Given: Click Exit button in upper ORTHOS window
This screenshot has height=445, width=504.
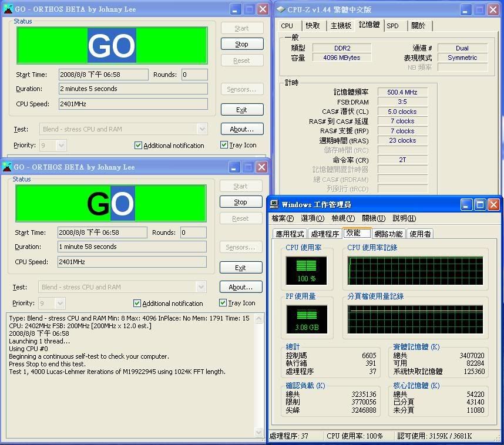Looking at the screenshot, I should click(x=242, y=110).
